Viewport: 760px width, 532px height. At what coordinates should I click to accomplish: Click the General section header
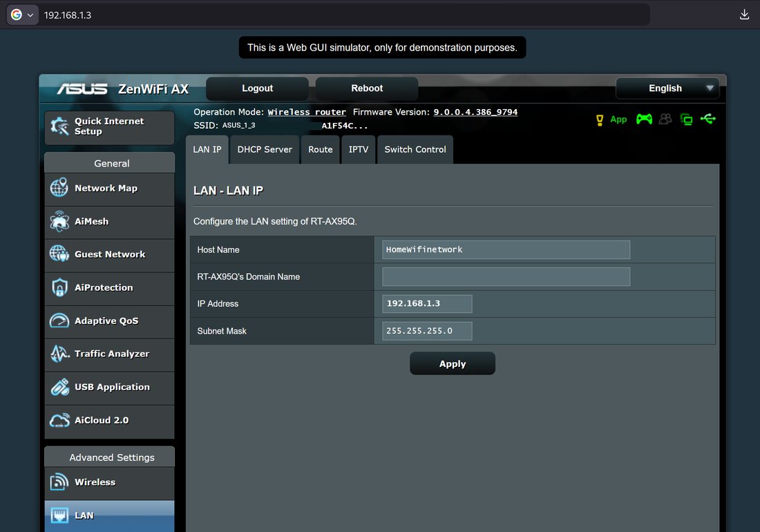click(x=110, y=163)
